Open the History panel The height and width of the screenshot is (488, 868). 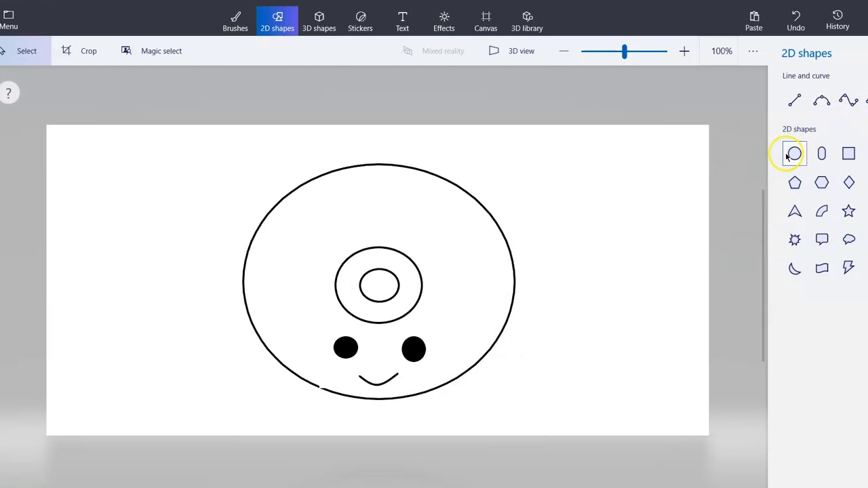(837, 20)
